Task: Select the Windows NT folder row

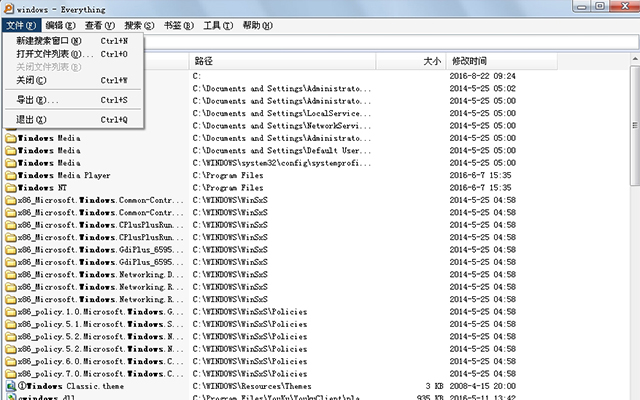Action: point(42,188)
